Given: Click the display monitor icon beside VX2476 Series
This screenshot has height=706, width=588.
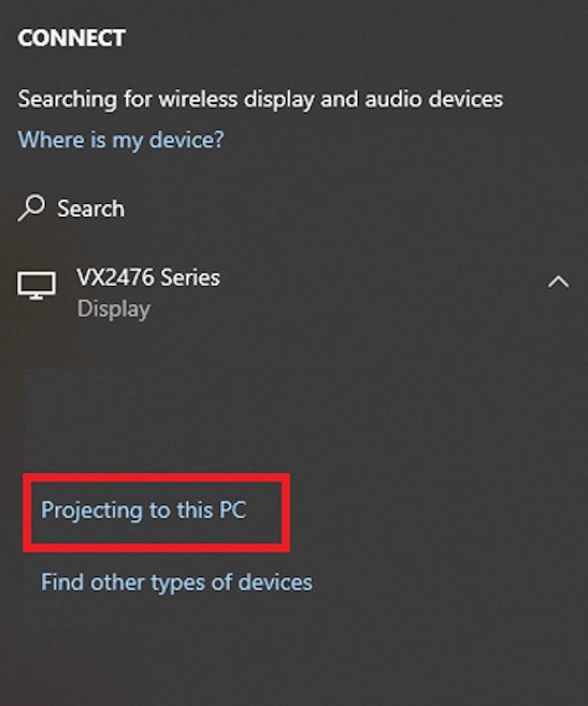Looking at the screenshot, I should click(35, 286).
